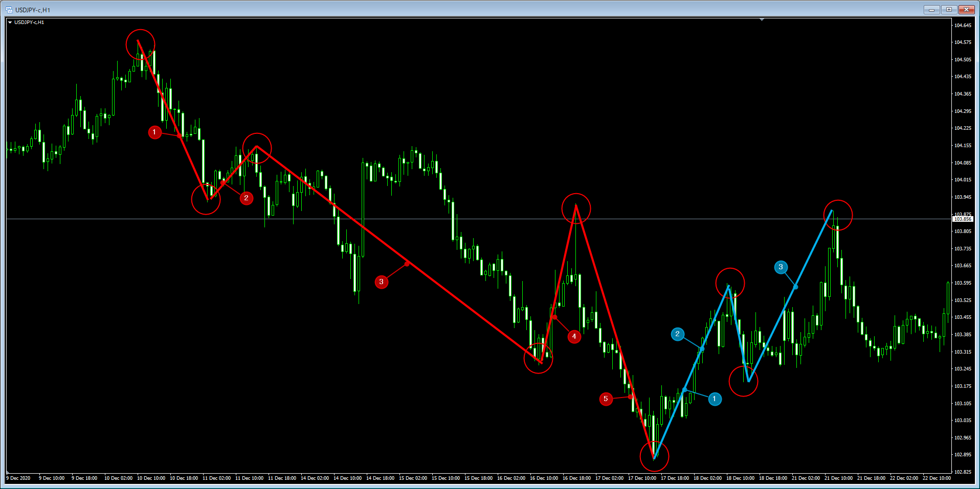
Task: Click the 21 Dec 02:00 time axis label
Action: coord(806,478)
